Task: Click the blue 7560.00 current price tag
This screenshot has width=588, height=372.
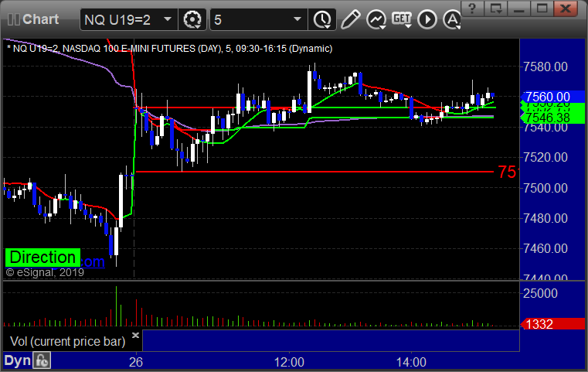Action: (x=552, y=97)
